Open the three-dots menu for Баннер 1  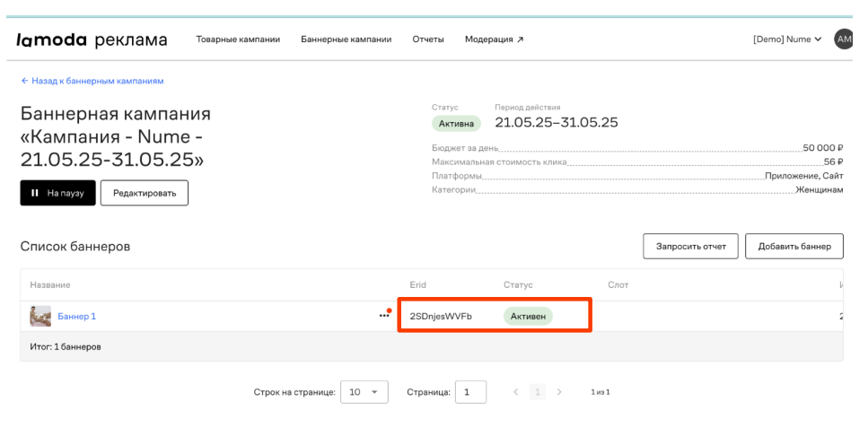coord(384,316)
